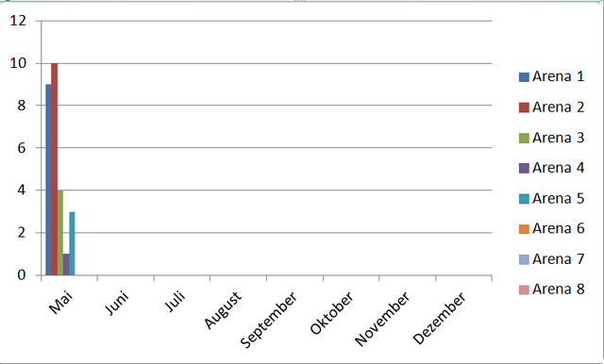
Task: Select the blue Arena 1 bar in Mai
Action: 48,180
